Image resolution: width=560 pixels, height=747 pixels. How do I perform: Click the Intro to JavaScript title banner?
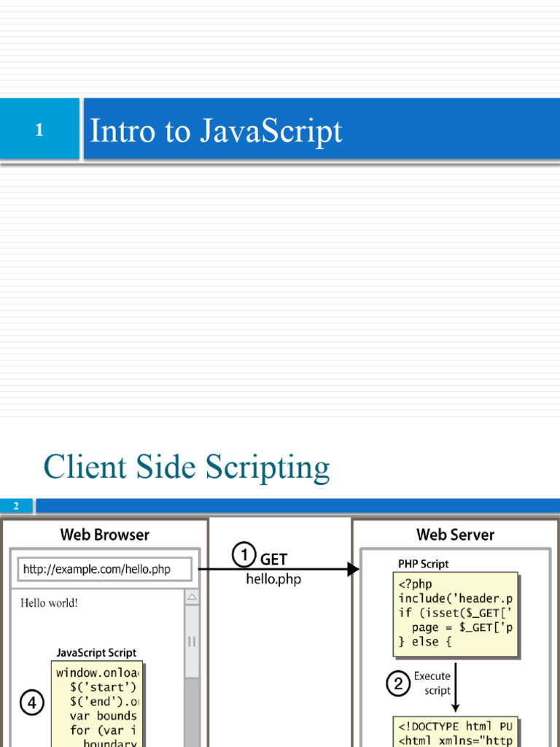[321, 131]
